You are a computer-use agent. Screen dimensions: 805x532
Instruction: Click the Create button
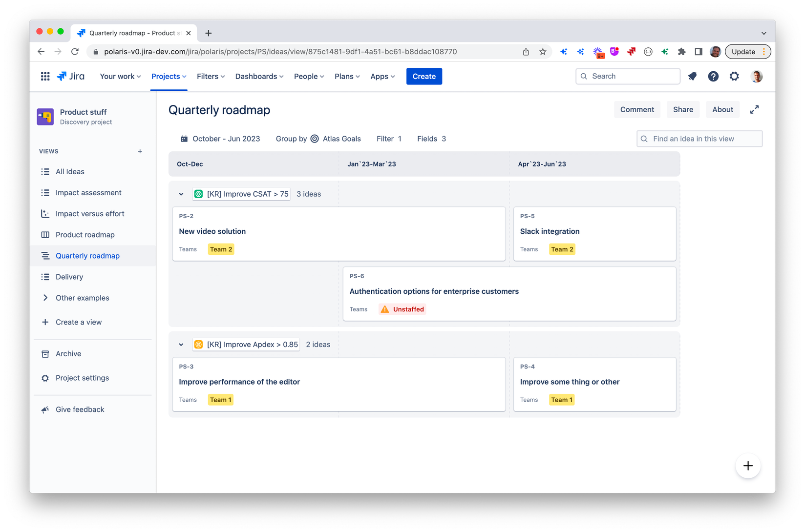point(424,76)
